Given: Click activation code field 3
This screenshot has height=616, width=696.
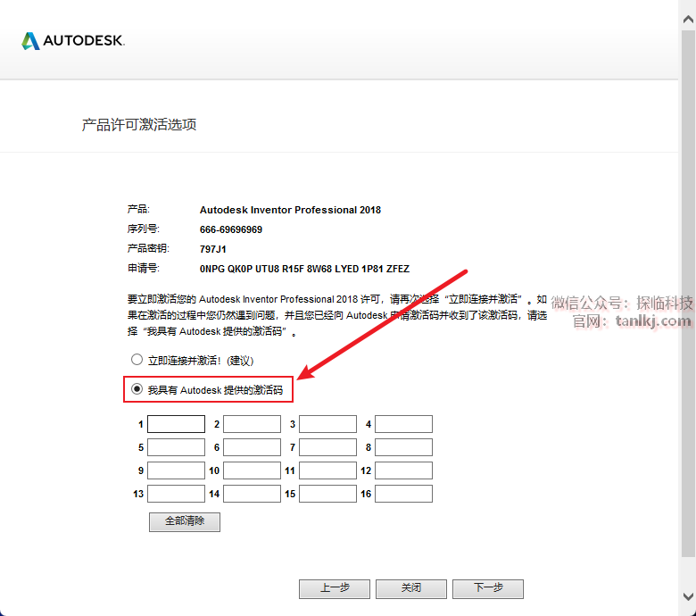Looking at the screenshot, I should (328, 424).
